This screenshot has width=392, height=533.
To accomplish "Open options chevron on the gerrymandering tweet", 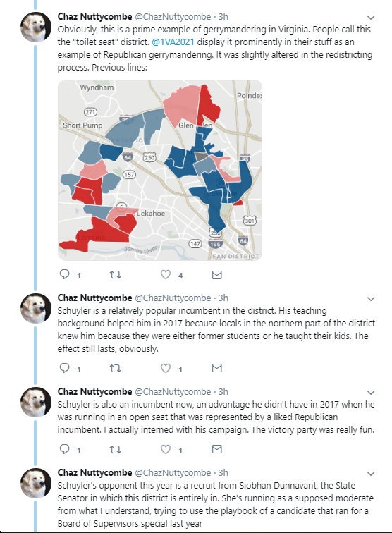I will pyautogui.click(x=371, y=18).
